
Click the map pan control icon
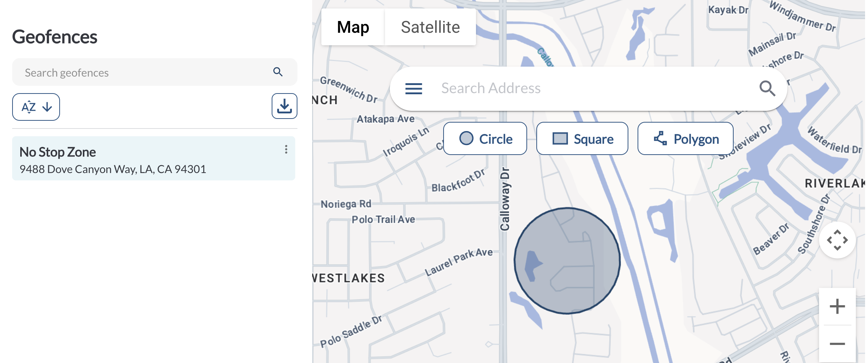point(837,240)
